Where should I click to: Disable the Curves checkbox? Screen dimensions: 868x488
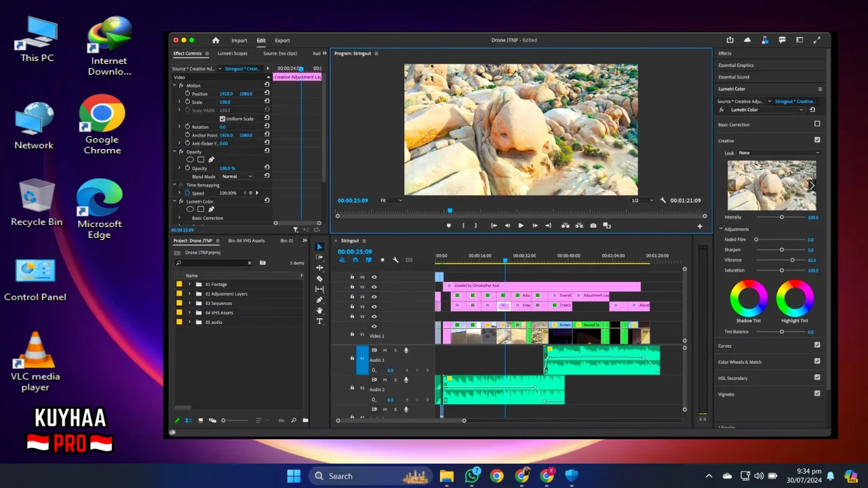click(817, 345)
